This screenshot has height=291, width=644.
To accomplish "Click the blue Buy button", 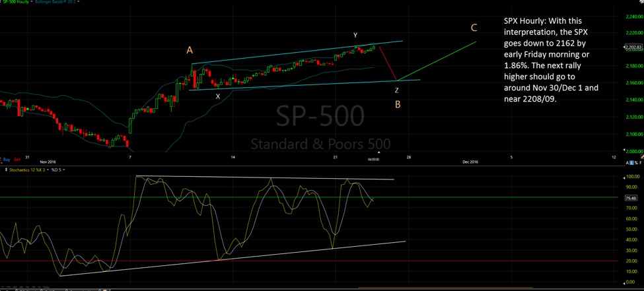I will point(7,160).
